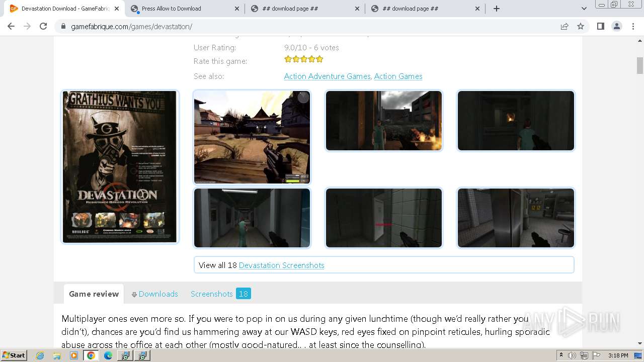Open Action Adventure Games link
This screenshot has height=362, width=644.
click(327, 76)
